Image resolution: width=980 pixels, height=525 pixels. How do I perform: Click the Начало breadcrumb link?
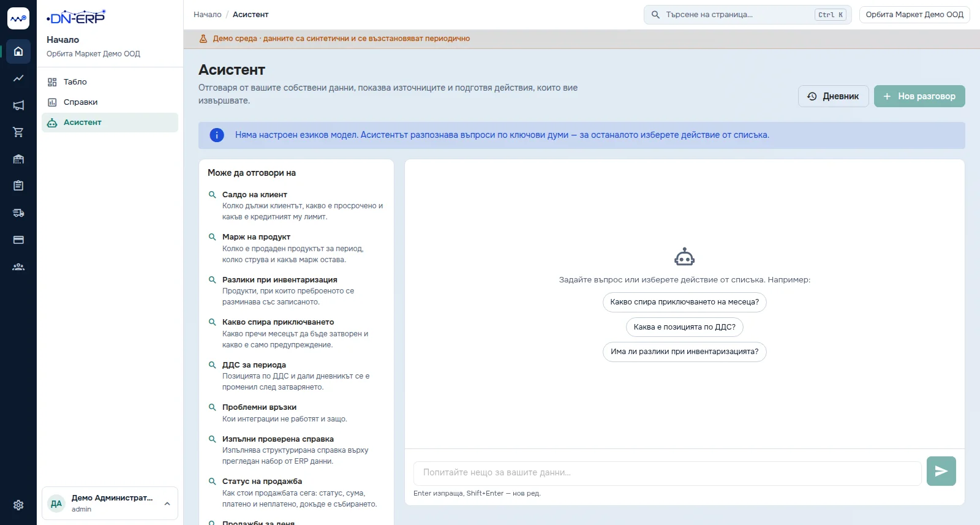tap(208, 15)
